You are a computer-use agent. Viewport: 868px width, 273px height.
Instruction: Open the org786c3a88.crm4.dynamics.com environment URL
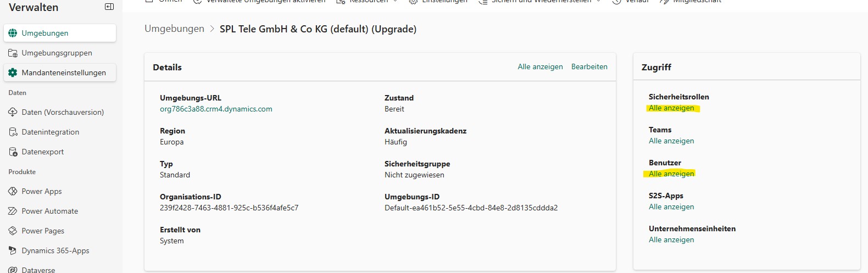pyautogui.click(x=216, y=109)
